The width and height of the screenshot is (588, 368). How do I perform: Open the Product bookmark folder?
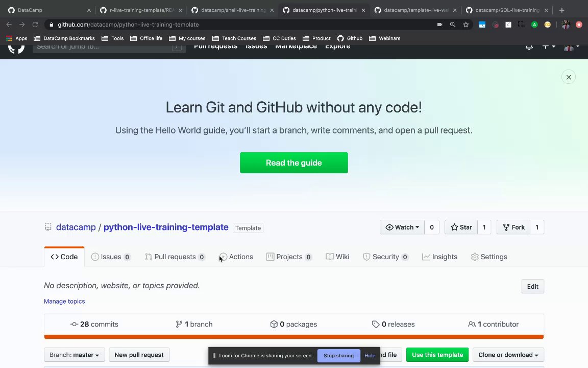(x=316, y=38)
